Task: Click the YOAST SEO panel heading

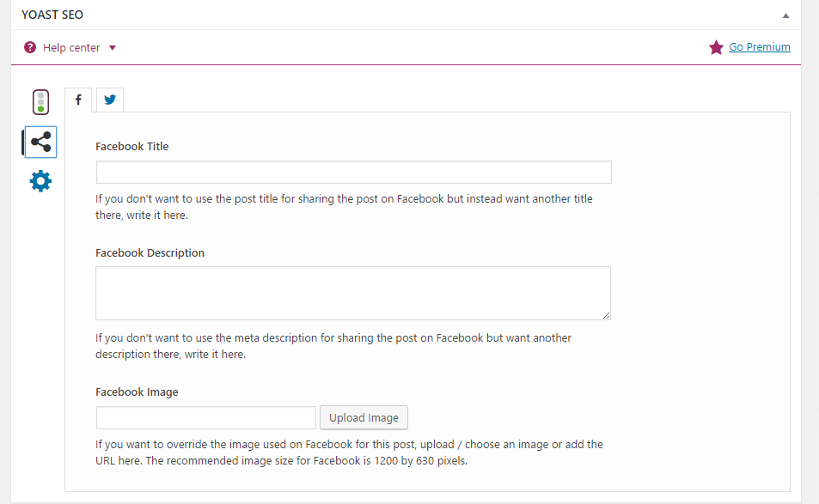Action: [52, 15]
